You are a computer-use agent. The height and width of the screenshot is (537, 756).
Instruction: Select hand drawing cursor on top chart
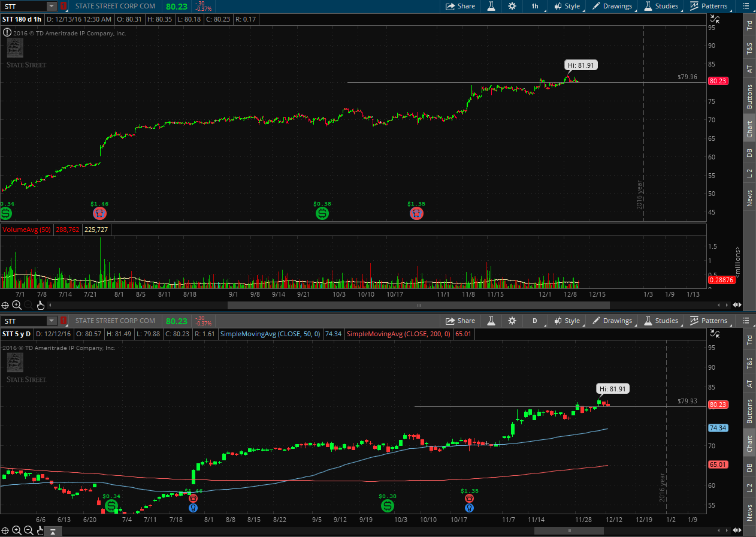coord(41,305)
